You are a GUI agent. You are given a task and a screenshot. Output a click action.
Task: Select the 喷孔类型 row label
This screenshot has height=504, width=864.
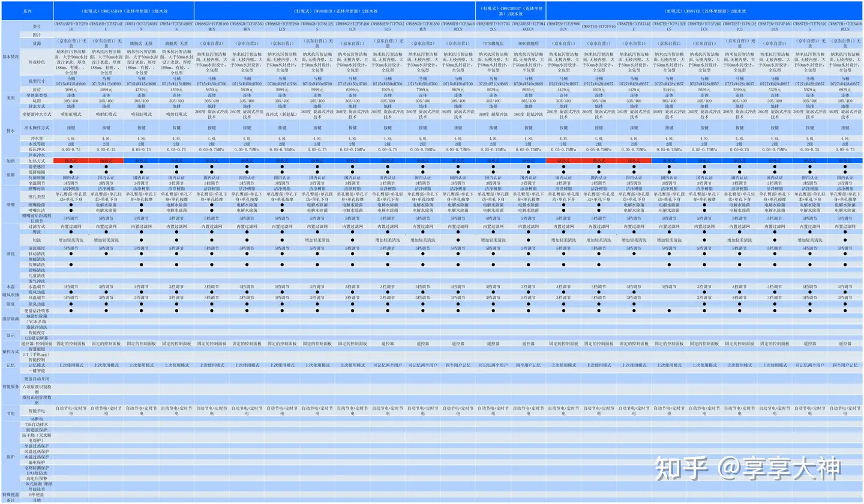(37, 197)
